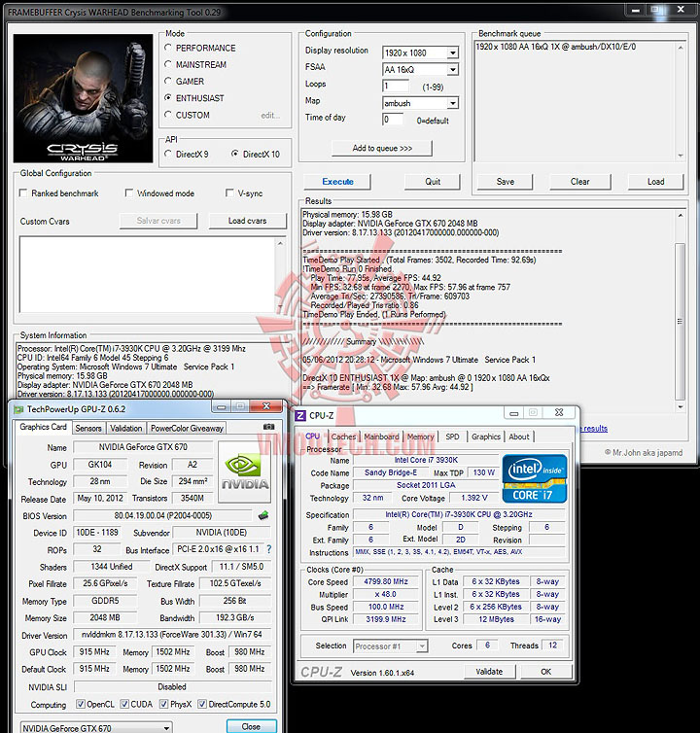This screenshot has width=700, height=733.
Task: Click Save queue button
Action: pos(505,182)
